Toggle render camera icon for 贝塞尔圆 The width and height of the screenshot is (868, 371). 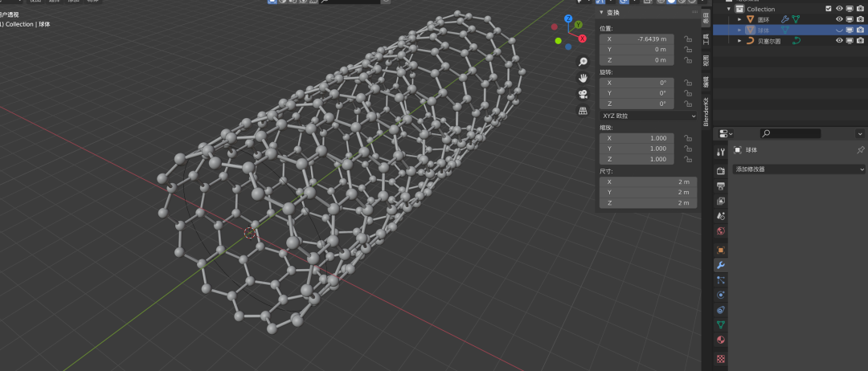tap(860, 40)
